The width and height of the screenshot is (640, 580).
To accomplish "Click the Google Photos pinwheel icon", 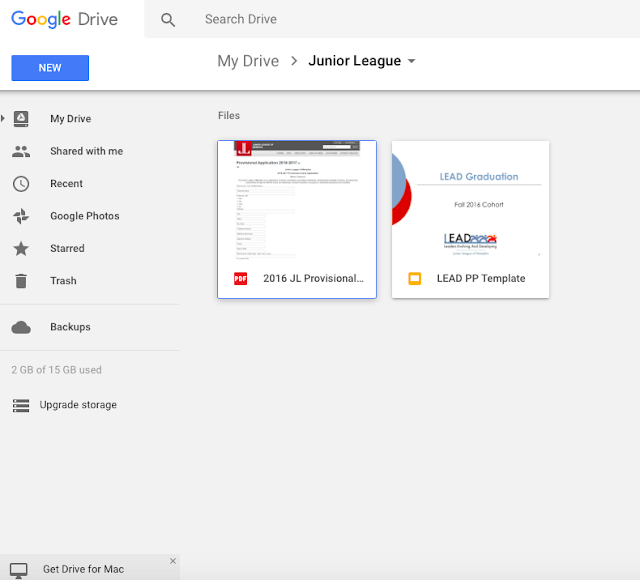I will tap(21, 216).
